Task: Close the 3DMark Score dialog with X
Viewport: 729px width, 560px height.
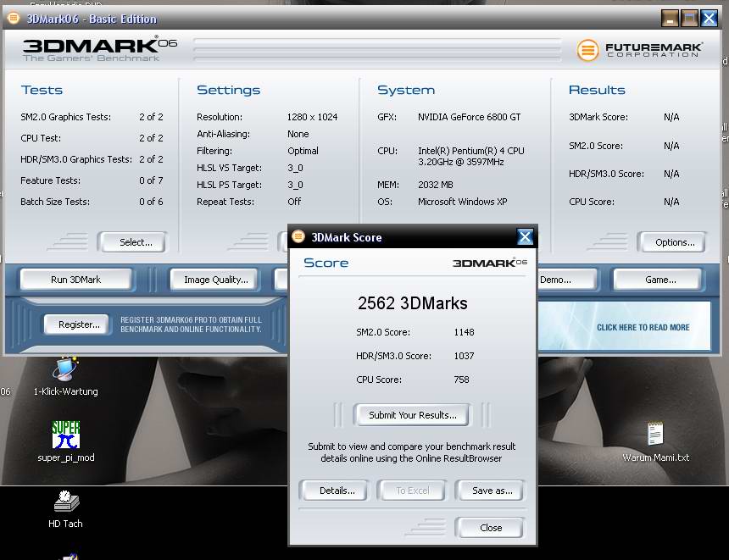Action: pos(525,237)
